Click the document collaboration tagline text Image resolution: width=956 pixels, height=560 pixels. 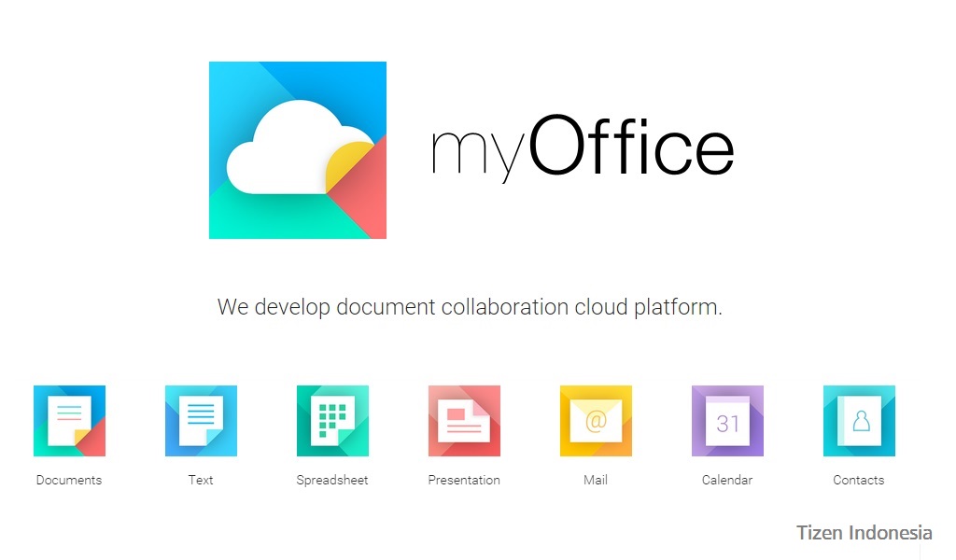tap(470, 307)
